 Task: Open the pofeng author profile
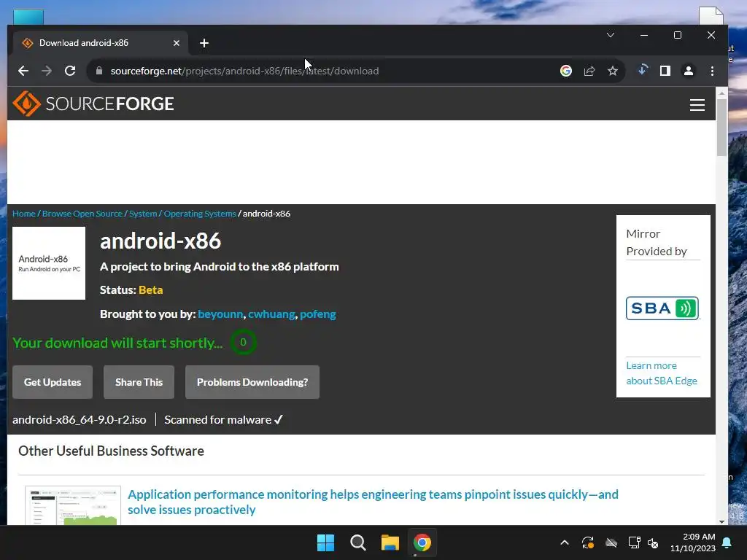tap(318, 314)
